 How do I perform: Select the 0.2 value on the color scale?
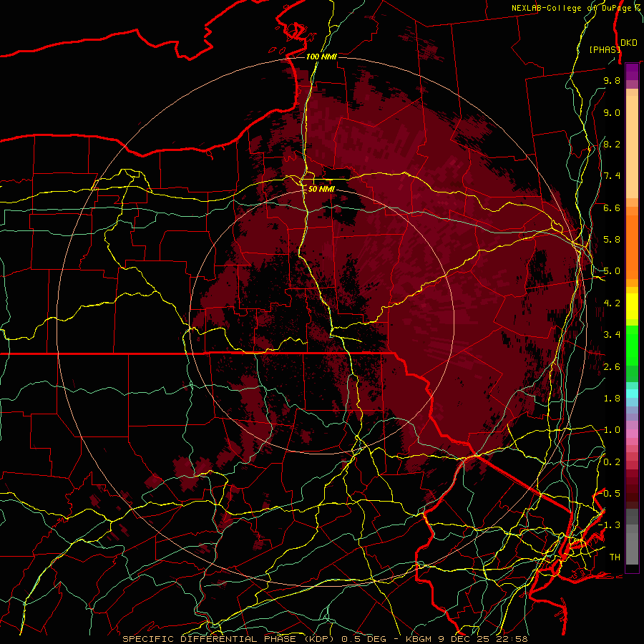point(612,462)
